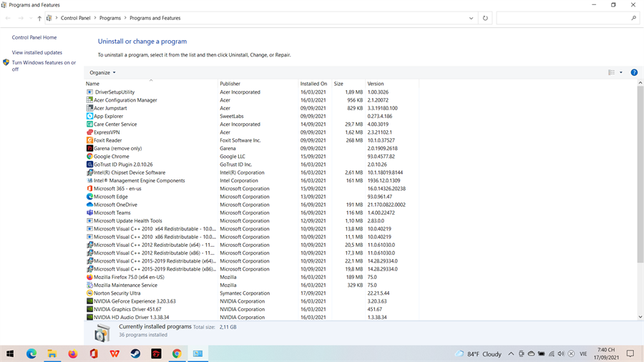Click the up arrow navigation button
Image resolution: width=644 pixels, height=362 pixels.
pos(39,18)
